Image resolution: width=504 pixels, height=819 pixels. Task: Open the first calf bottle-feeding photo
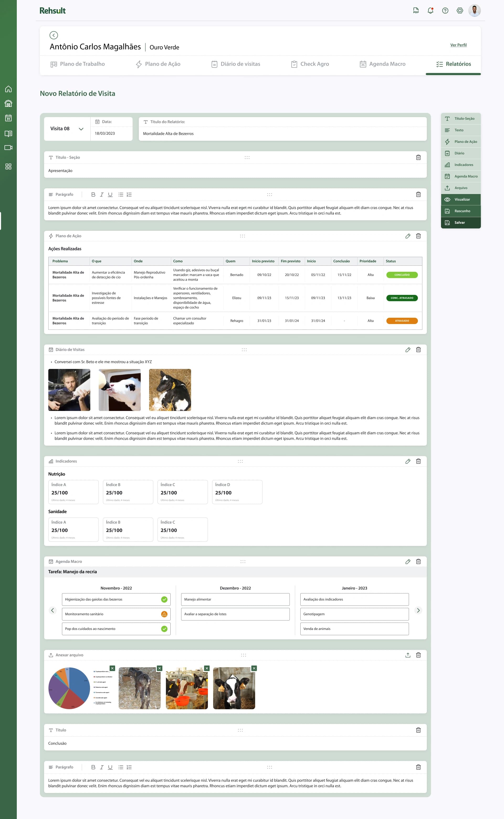(x=69, y=390)
